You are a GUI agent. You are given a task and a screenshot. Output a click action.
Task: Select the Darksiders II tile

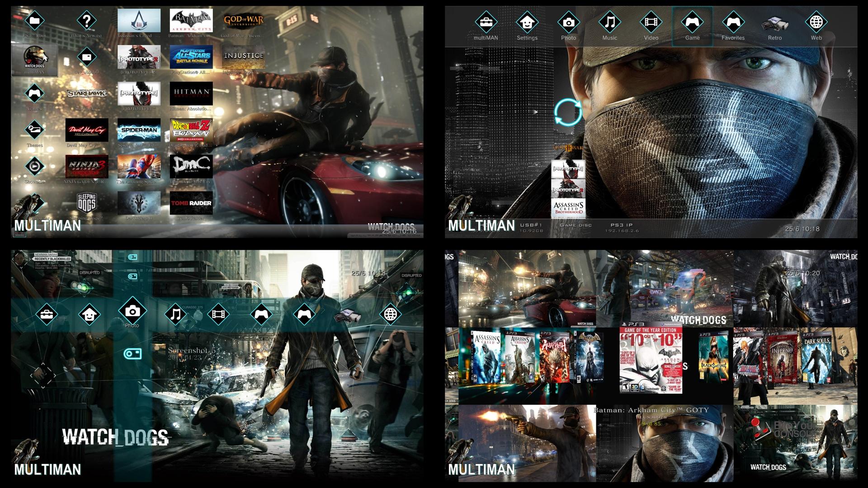click(x=139, y=203)
